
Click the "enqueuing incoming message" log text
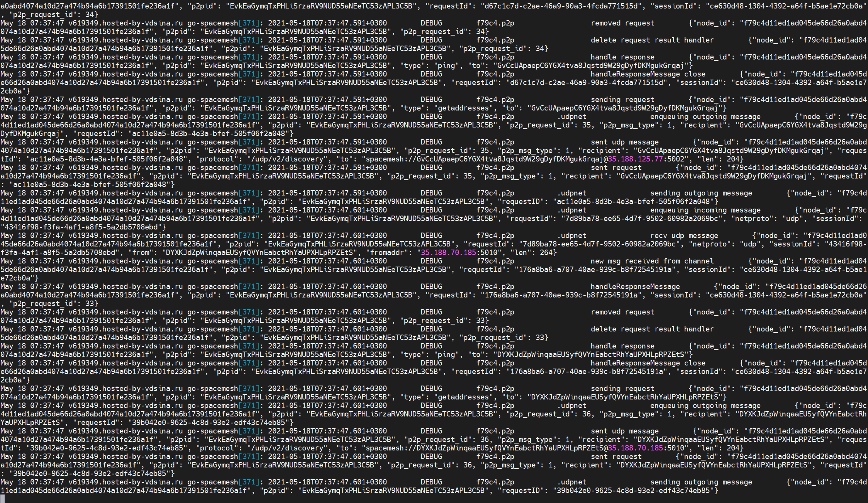point(705,210)
